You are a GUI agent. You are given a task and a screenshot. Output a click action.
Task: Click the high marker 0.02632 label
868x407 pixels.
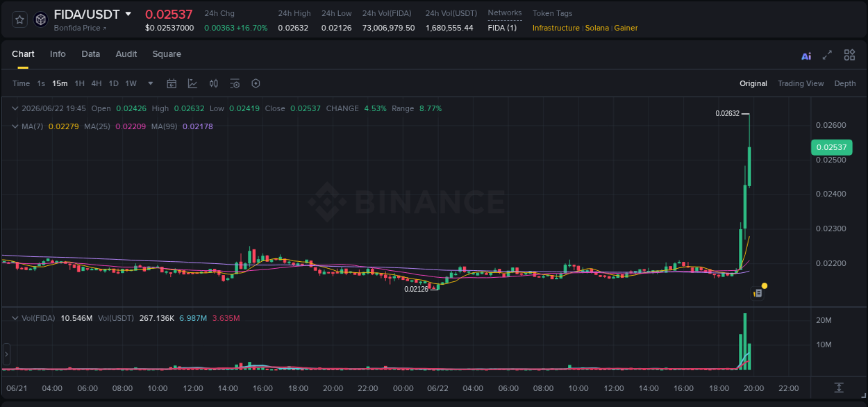(728, 113)
